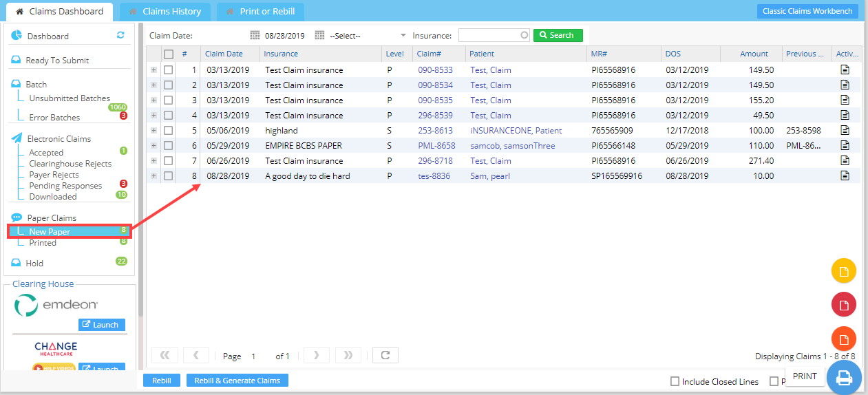Image resolution: width=868 pixels, height=395 pixels.
Task: Expand row 6 EMPIRE BCBS PAPER details
Action: (154, 146)
